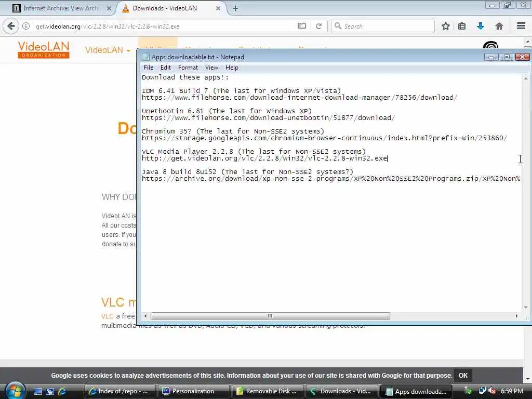Click Notepad vertical scroll down arrow
532x399 pixels.
tap(526, 308)
